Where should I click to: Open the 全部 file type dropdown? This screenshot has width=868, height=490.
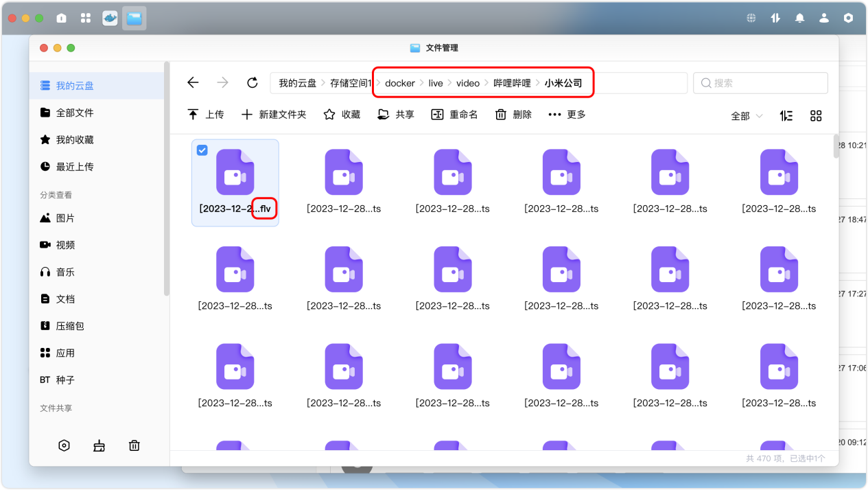746,115
